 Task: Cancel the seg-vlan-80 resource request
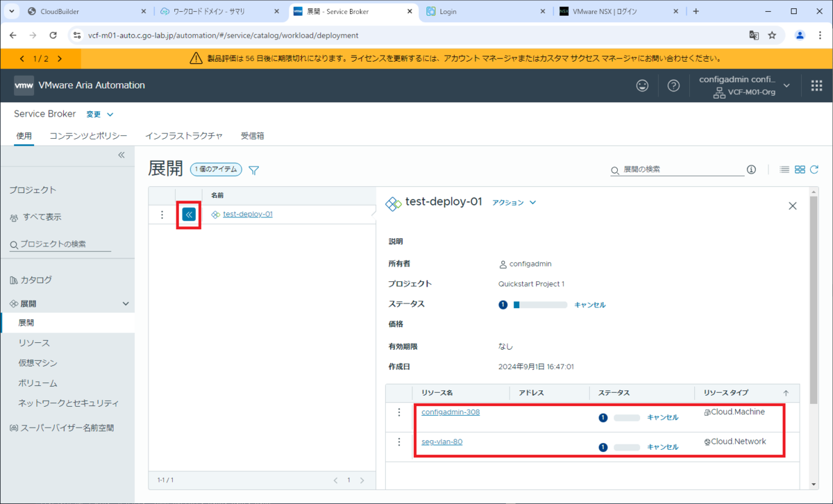(662, 447)
